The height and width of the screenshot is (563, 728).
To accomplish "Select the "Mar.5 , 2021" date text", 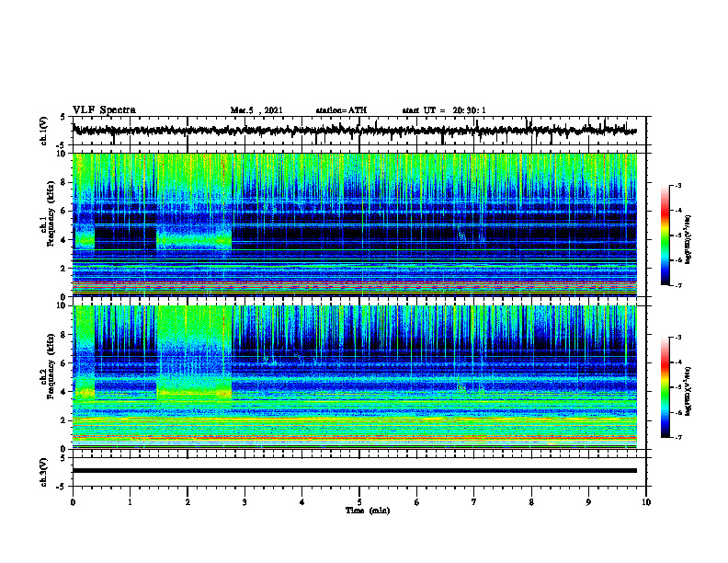I will pos(256,110).
